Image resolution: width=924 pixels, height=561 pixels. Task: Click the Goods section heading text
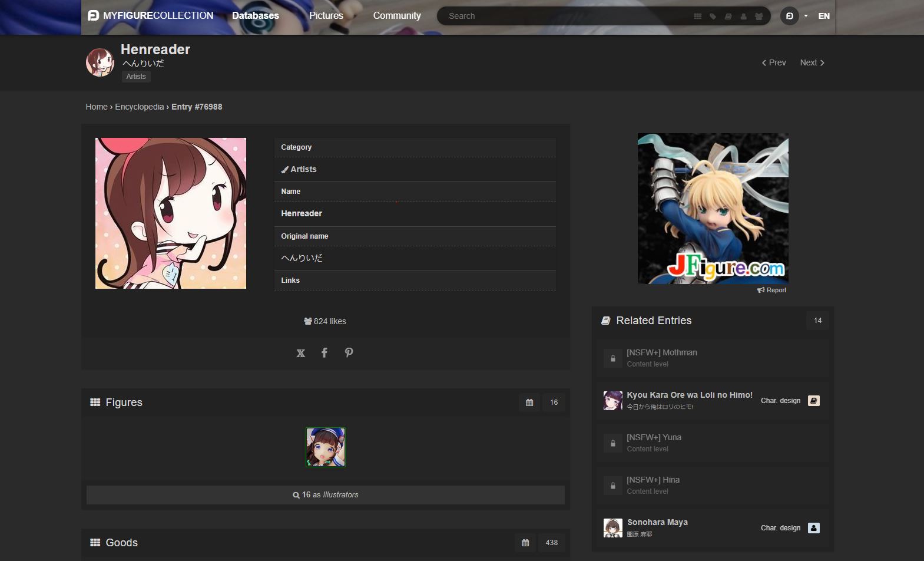click(x=121, y=543)
